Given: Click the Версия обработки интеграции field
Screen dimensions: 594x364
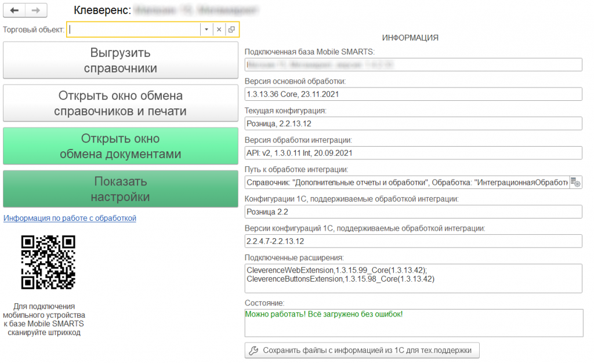Looking at the screenshot, I should 413,153.
